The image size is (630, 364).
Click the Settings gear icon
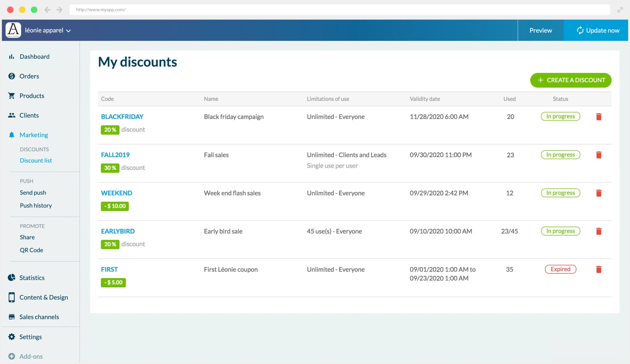point(12,337)
